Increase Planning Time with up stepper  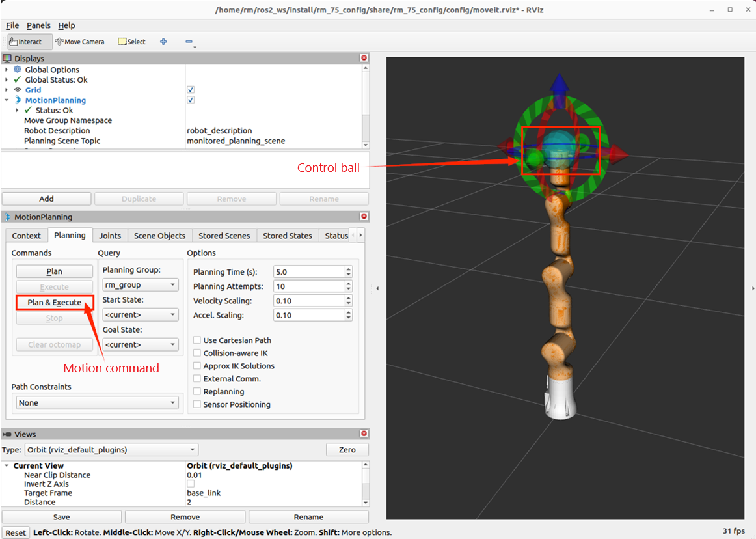(349, 269)
